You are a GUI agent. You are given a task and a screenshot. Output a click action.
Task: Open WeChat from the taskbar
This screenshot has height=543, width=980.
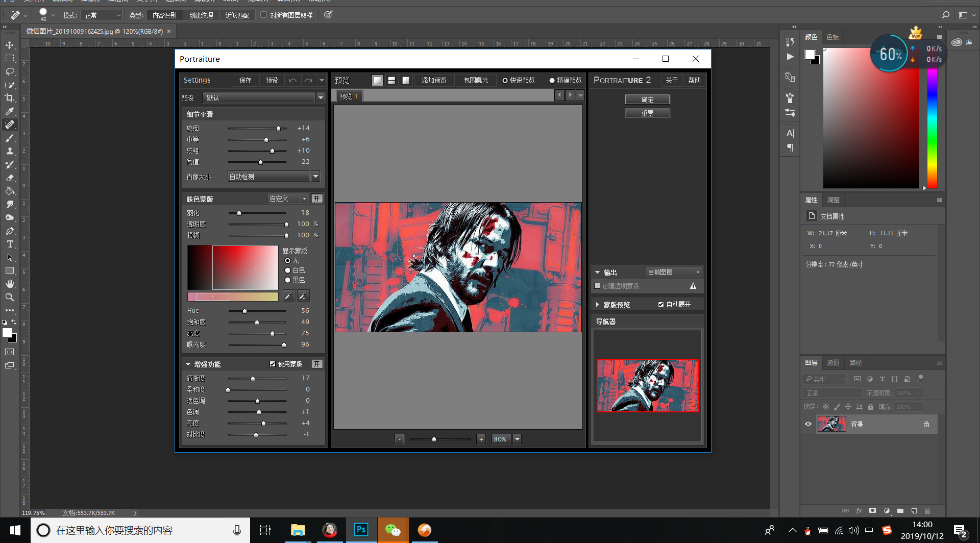coord(393,530)
